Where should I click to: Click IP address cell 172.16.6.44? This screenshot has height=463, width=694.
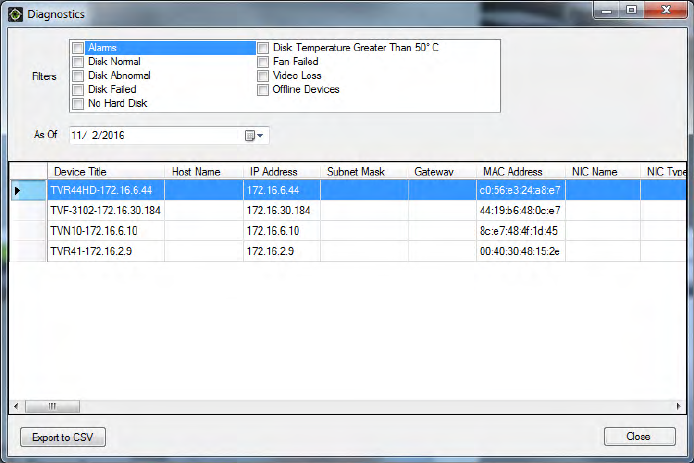point(281,190)
